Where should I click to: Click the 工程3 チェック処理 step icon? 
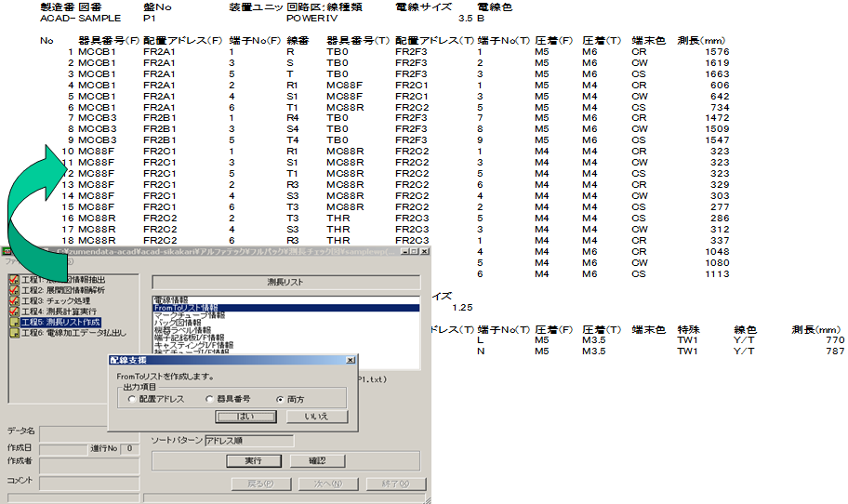(x=13, y=300)
